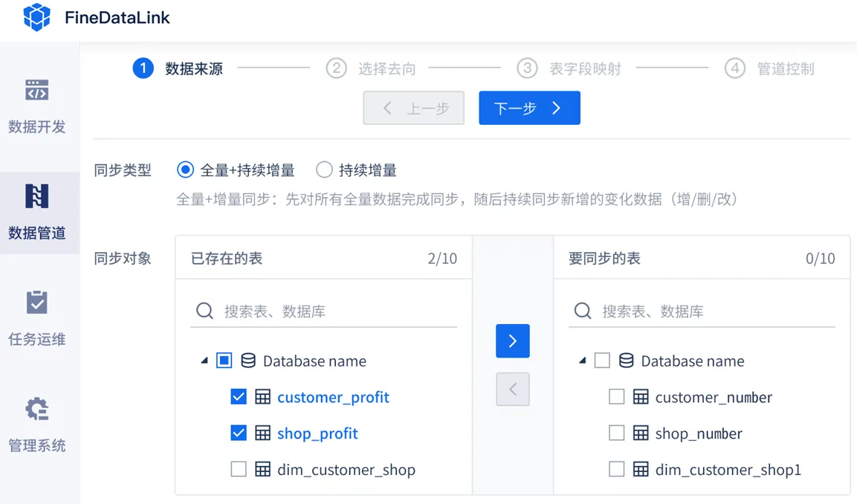Screen dimensions: 857x504
Task: Check the shop_number checkbox
Action: [616, 433]
